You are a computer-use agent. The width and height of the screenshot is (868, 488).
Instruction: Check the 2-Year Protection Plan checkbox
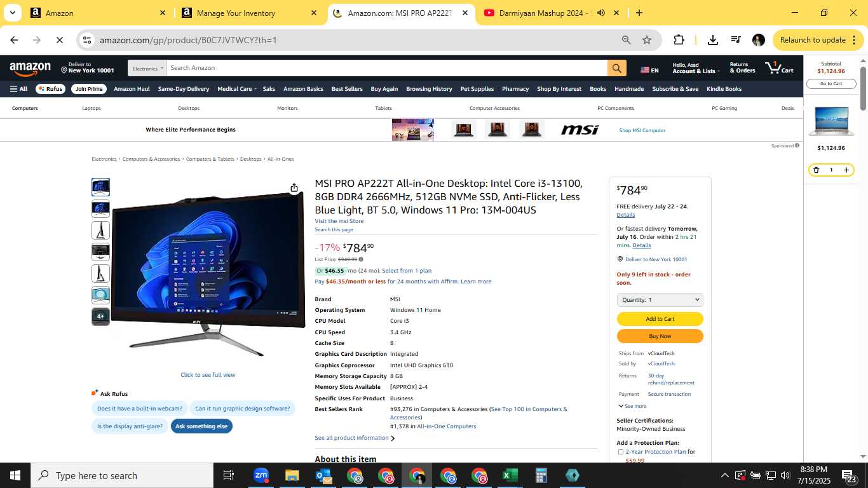[621, 452]
